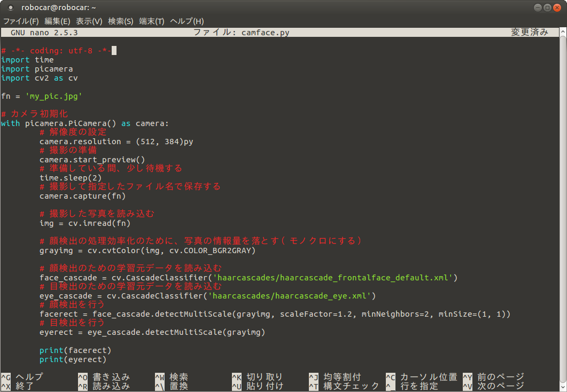Viewport: 567px width, 392px height.
Task: Click the ^\ 置換 shortcut label
Action: (172, 386)
